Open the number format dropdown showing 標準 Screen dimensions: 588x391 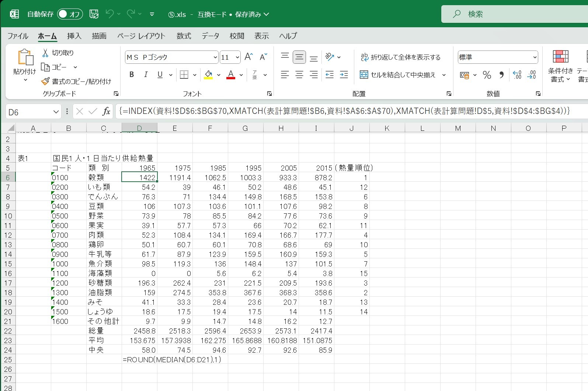(x=535, y=57)
